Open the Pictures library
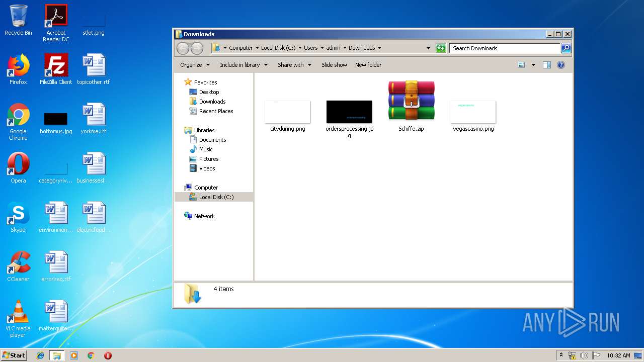Image resolution: width=644 pixels, height=362 pixels. click(208, 159)
